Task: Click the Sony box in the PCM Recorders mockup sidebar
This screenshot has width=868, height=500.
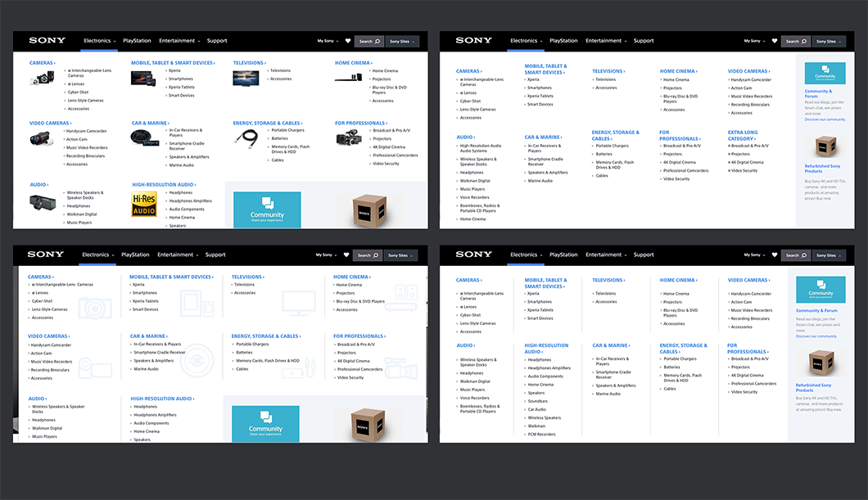Action: [x=821, y=363]
